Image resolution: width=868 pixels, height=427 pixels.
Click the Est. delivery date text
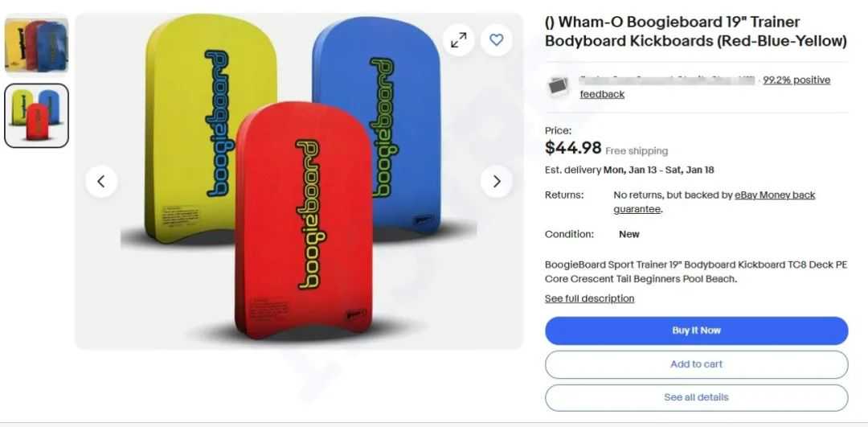(x=629, y=170)
